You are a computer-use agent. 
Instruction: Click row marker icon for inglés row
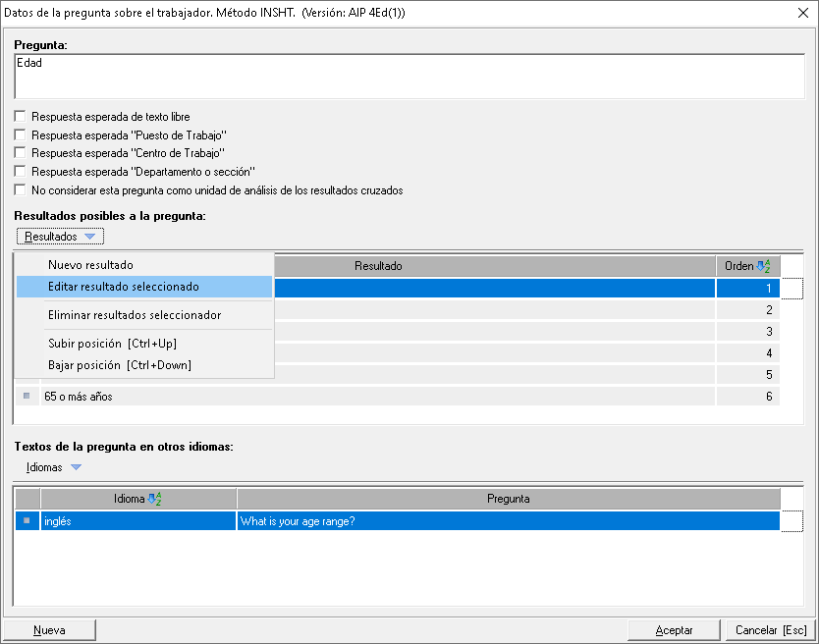point(27,521)
